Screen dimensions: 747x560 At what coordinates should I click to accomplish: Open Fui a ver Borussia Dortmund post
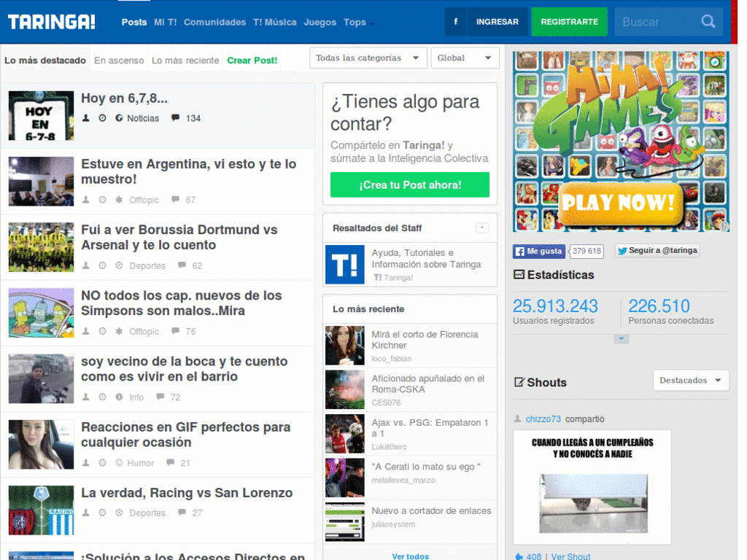coord(179,237)
